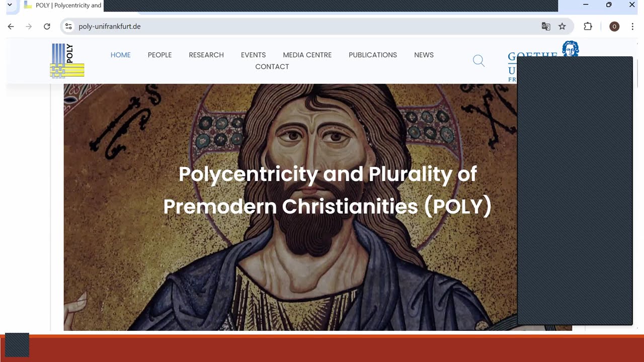Select the POLY browser tab
The width and height of the screenshot is (644, 362).
click(x=62, y=6)
